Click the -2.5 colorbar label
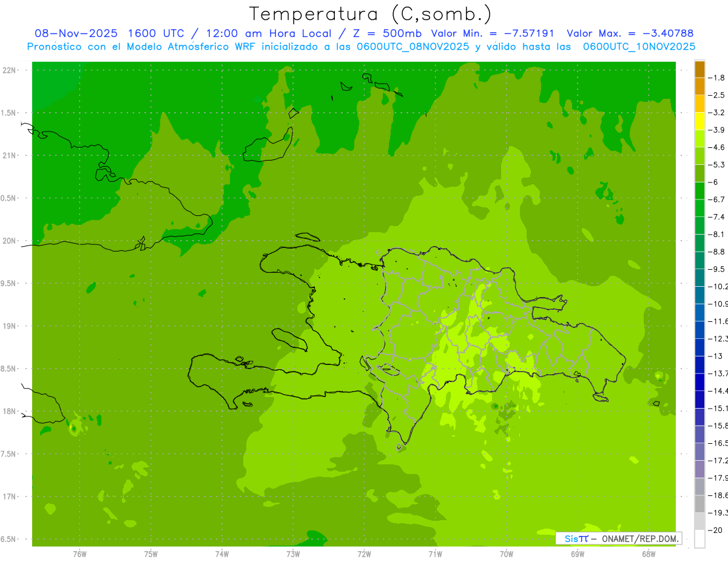728x562 pixels. pyautogui.click(x=716, y=95)
